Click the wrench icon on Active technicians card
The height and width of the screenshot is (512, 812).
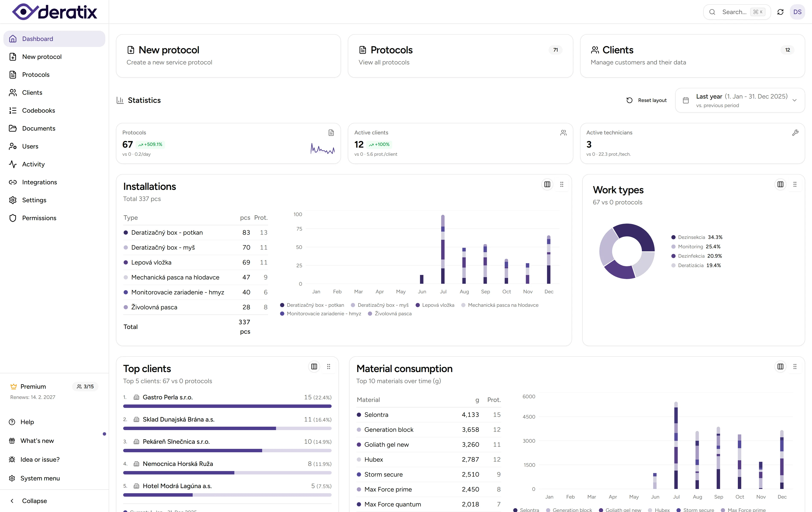pyautogui.click(x=795, y=133)
